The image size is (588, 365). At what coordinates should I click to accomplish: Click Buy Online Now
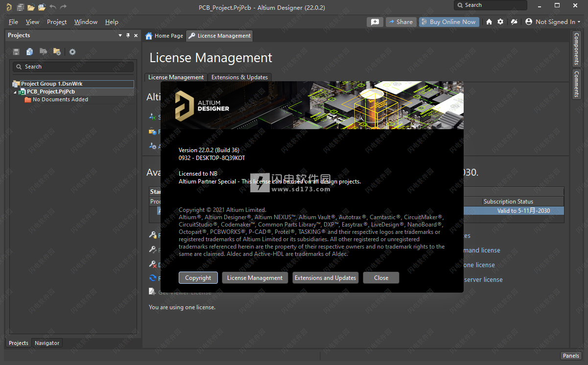448,22
